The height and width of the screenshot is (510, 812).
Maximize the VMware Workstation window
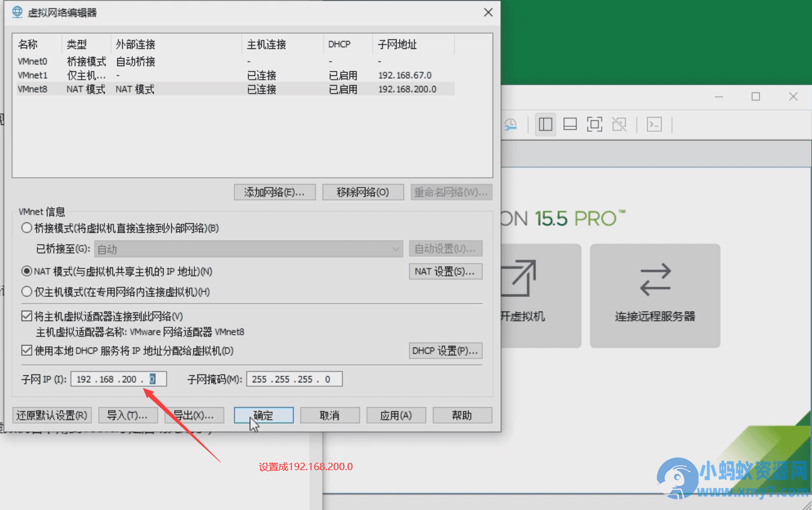point(756,97)
